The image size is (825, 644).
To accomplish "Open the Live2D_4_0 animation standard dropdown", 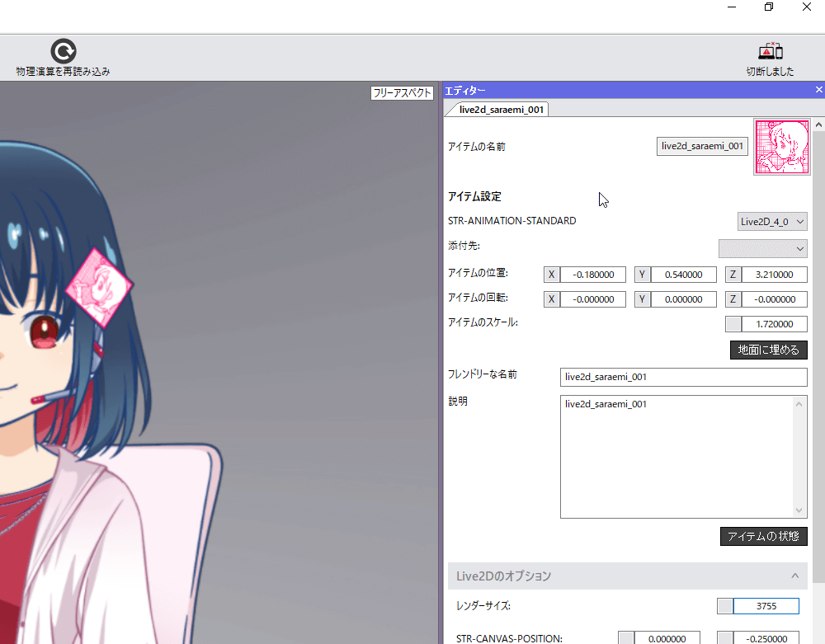I will (772, 222).
